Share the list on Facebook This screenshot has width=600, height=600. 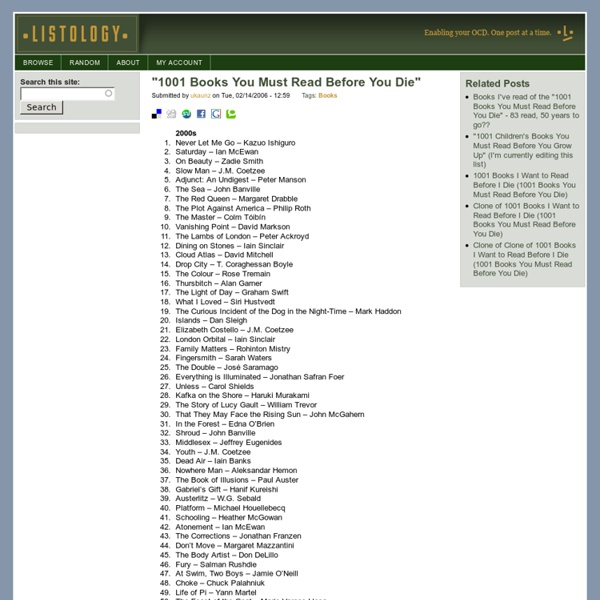pos(201,114)
